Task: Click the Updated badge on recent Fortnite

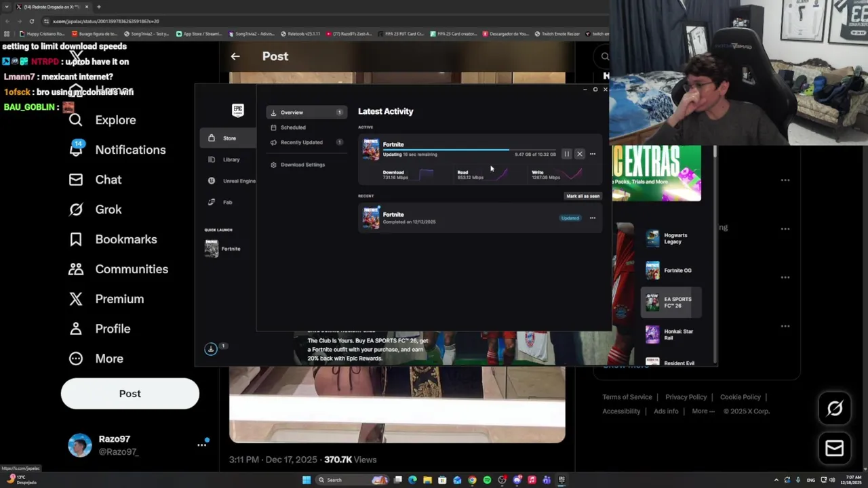Action: click(x=570, y=218)
